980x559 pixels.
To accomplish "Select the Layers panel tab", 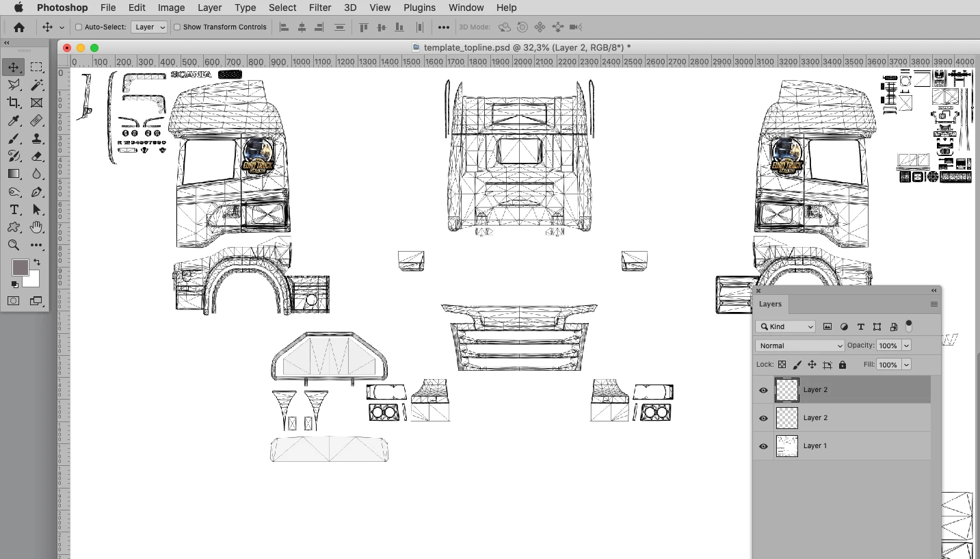I will tap(770, 304).
